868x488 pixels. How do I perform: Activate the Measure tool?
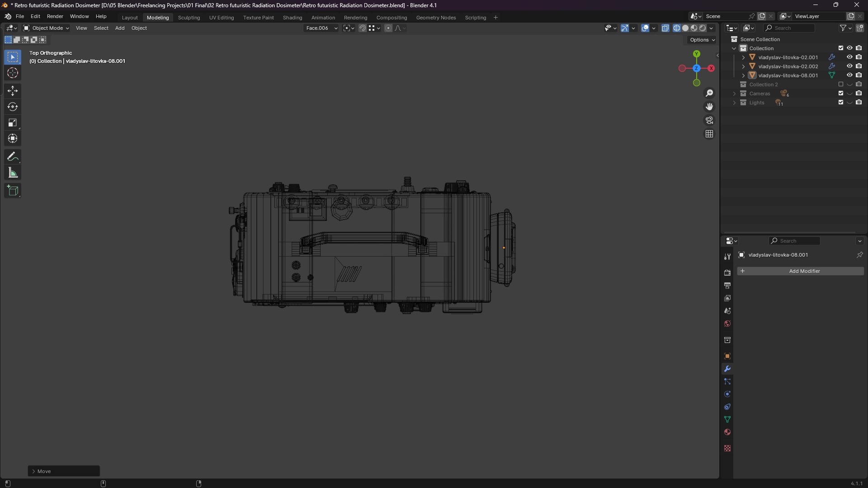click(13, 173)
